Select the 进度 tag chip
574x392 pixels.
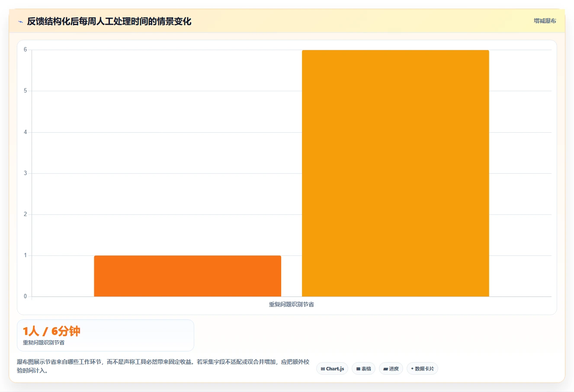(391, 369)
